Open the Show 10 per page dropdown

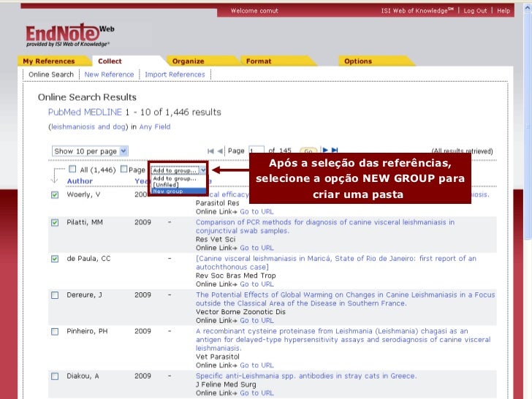[90, 151]
